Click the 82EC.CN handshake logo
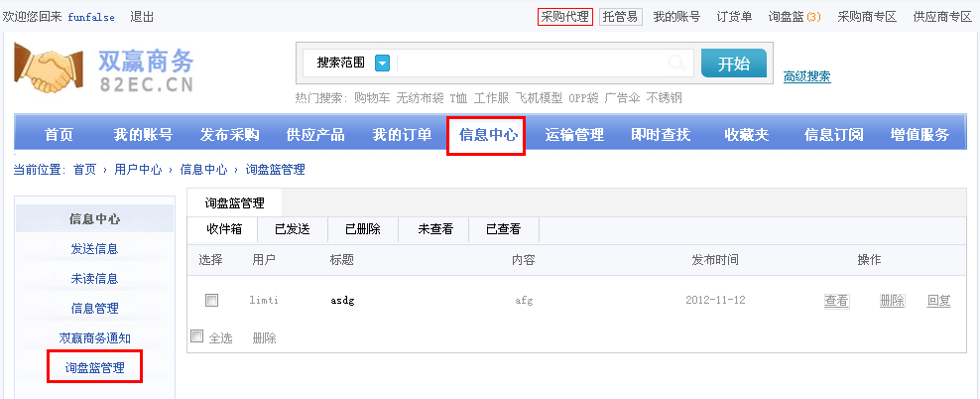The image size is (980, 399). pyautogui.click(x=104, y=68)
